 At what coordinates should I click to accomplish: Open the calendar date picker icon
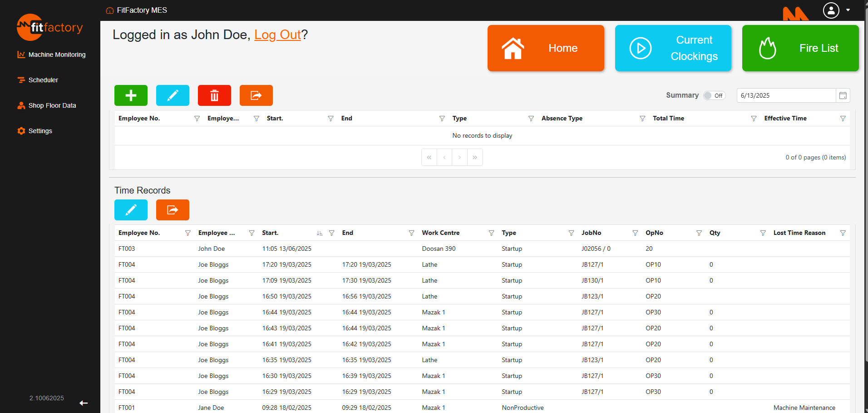click(843, 95)
